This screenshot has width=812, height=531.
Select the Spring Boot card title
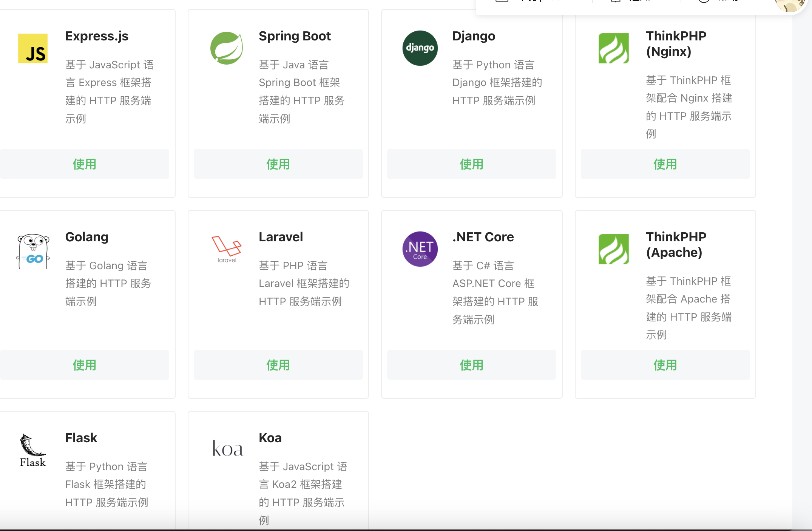295,36
